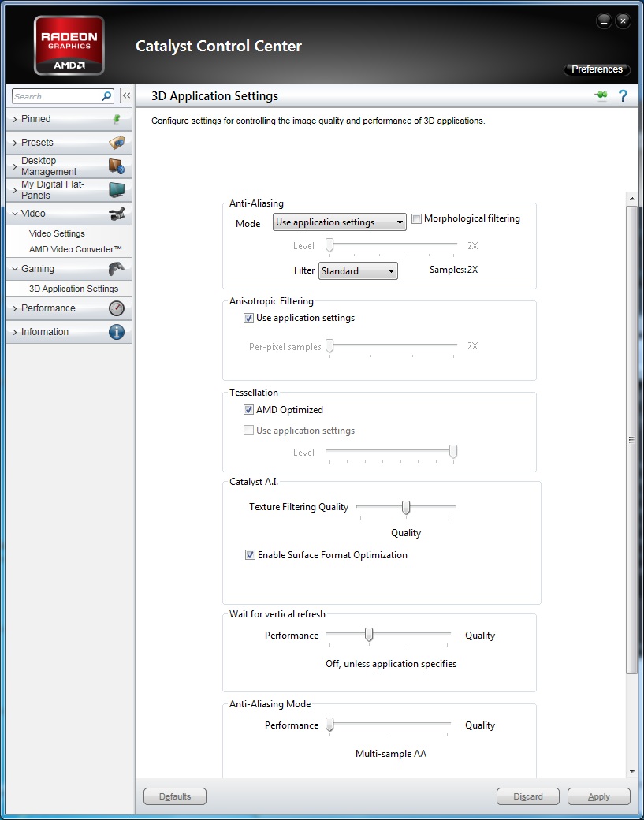Image resolution: width=644 pixels, height=820 pixels.
Task: Click 'Off, unless application specifies' text
Action: [x=391, y=664]
